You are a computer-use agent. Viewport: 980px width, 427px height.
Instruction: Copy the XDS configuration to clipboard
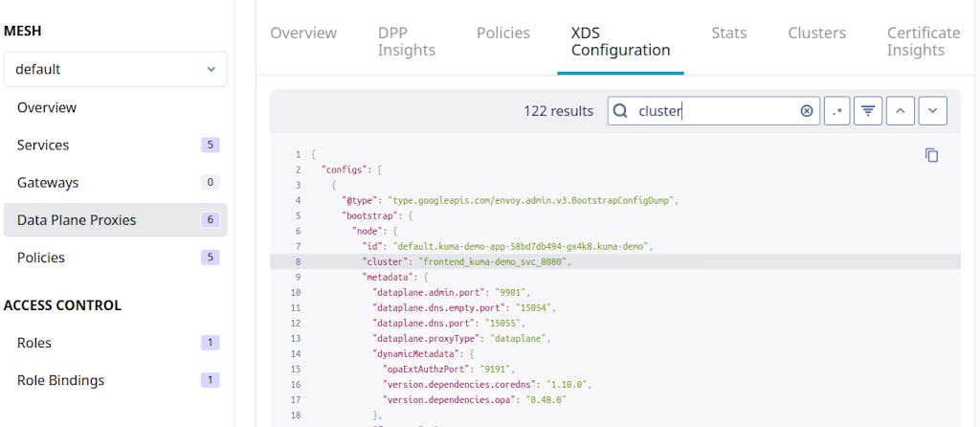pyautogui.click(x=931, y=155)
